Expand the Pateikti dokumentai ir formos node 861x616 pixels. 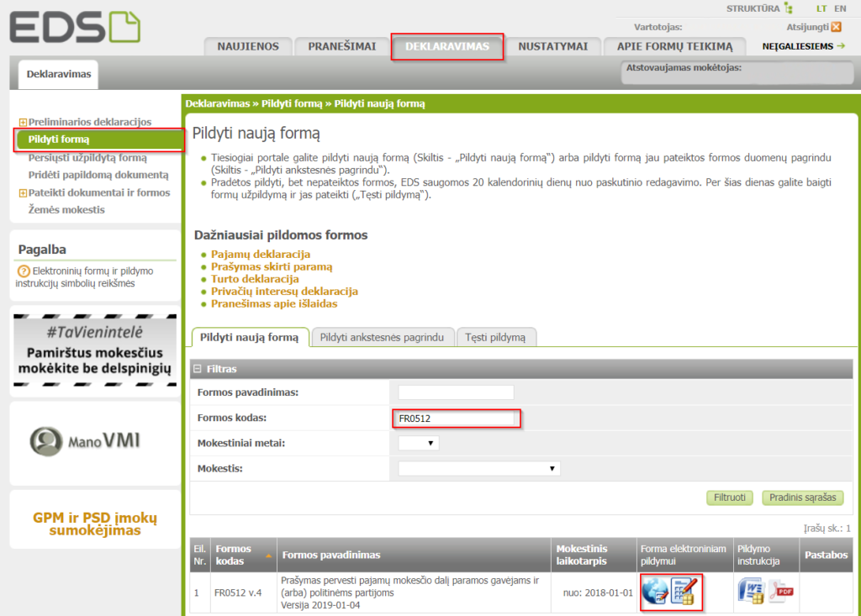click(x=23, y=193)
